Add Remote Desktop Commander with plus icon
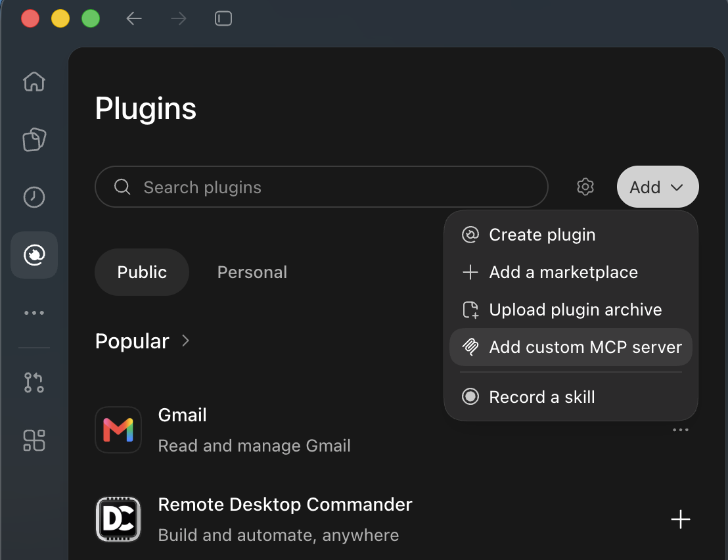This screenshot has height=560, width=728. click(x=680, y=519)
